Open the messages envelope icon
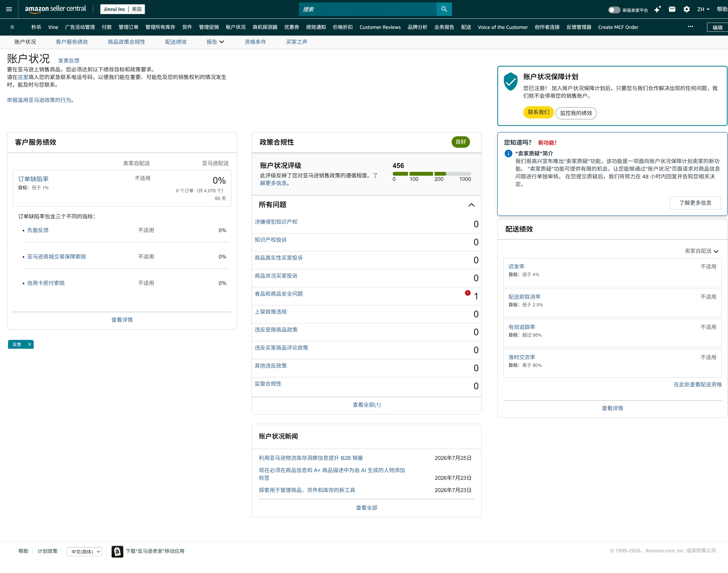728x573 pixels. click(x=672, y=9)
